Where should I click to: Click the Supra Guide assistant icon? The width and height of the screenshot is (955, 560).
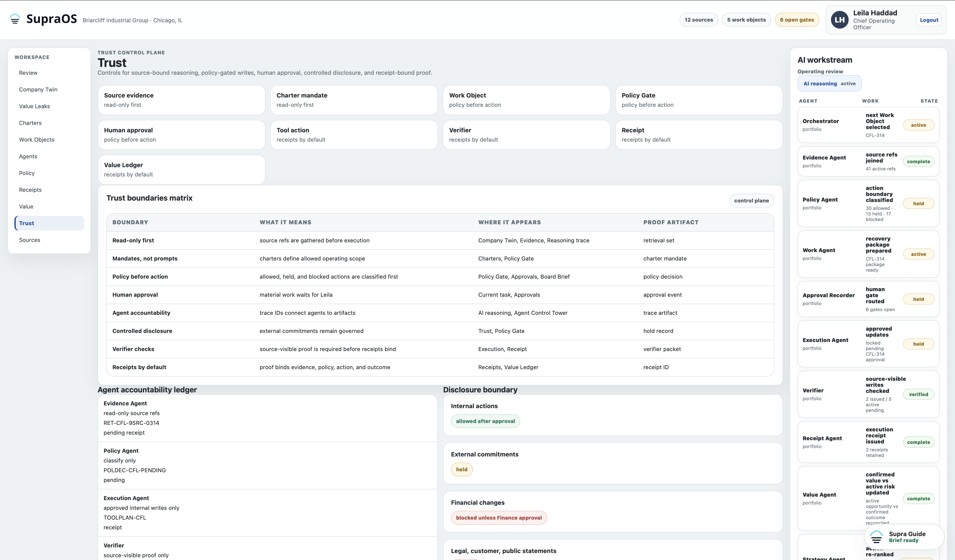point(876,537)
